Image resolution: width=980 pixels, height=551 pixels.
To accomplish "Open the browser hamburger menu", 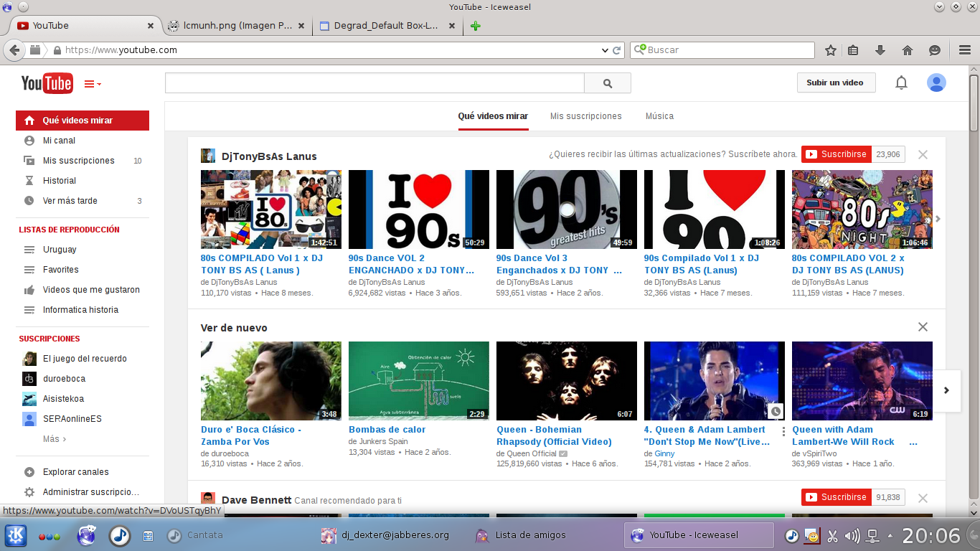I will click(965, 50).
